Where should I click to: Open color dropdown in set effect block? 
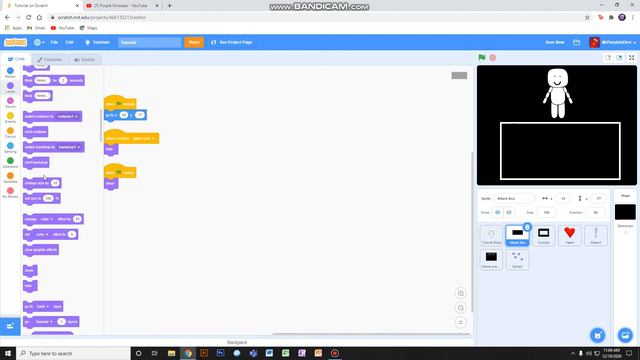42,234
